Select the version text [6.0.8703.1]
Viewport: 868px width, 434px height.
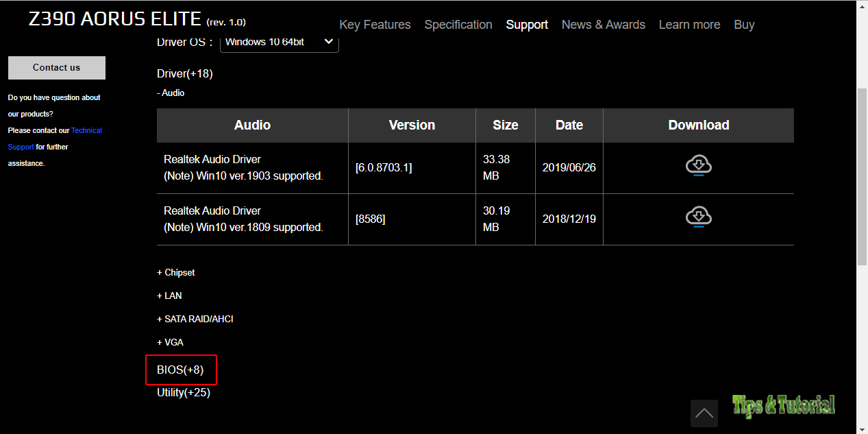point(384,168)
